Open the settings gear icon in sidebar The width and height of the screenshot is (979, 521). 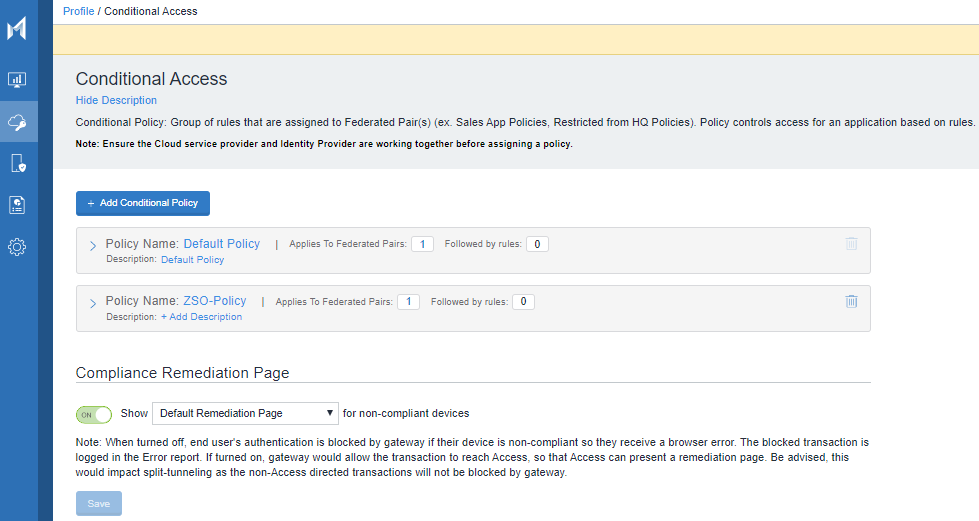(17, 247)
